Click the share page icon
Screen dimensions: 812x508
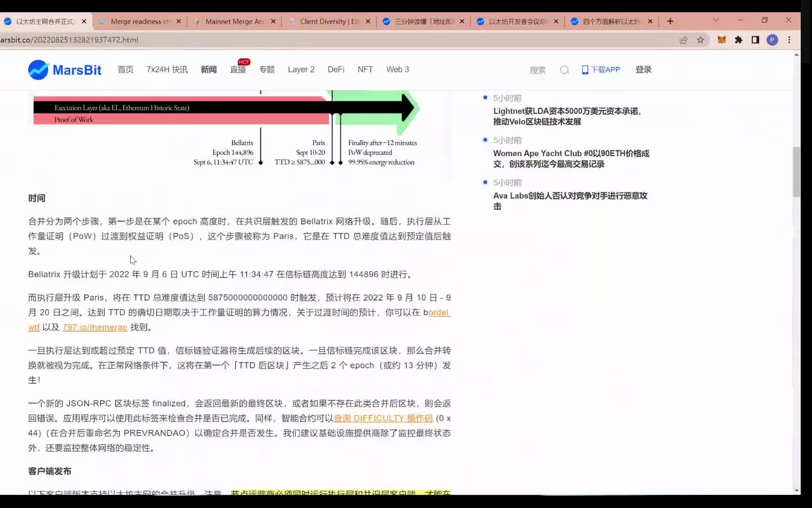pos(684,40)
